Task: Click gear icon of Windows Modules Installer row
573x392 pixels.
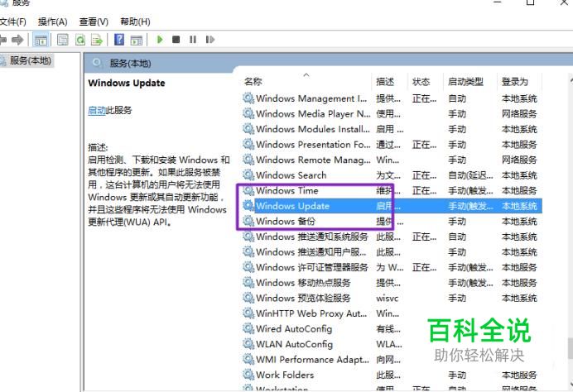Action: [x=248, y=129]
